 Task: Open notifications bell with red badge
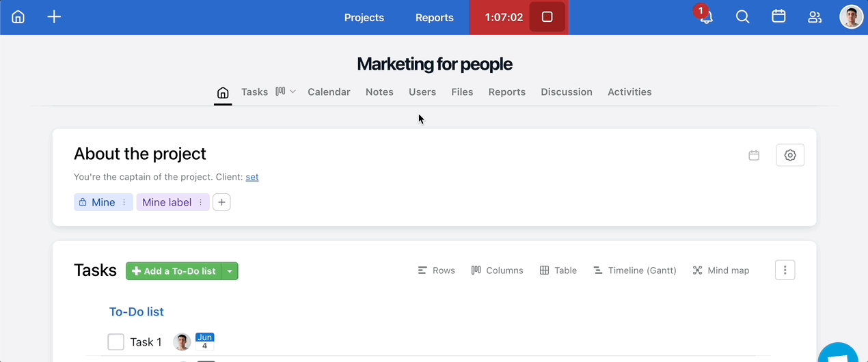tap(706, 17)
